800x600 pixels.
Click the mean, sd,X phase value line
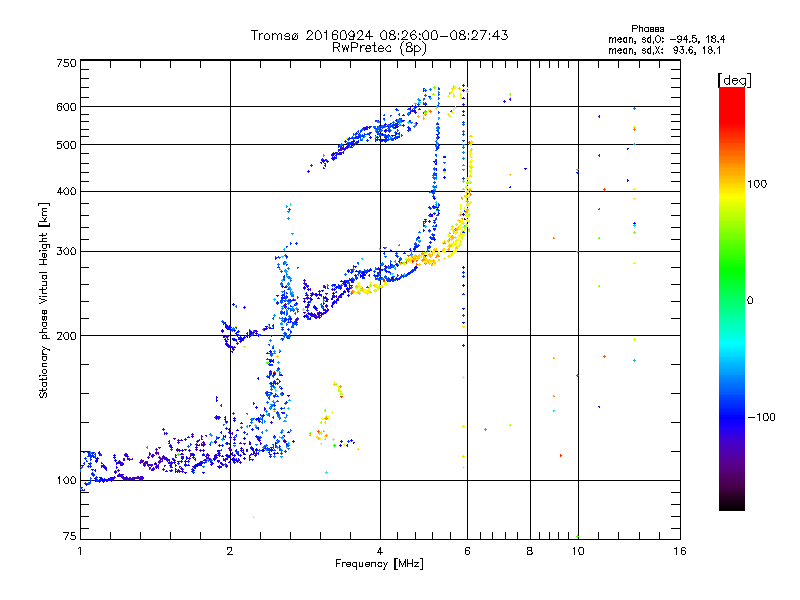click(x=664, y=51)
